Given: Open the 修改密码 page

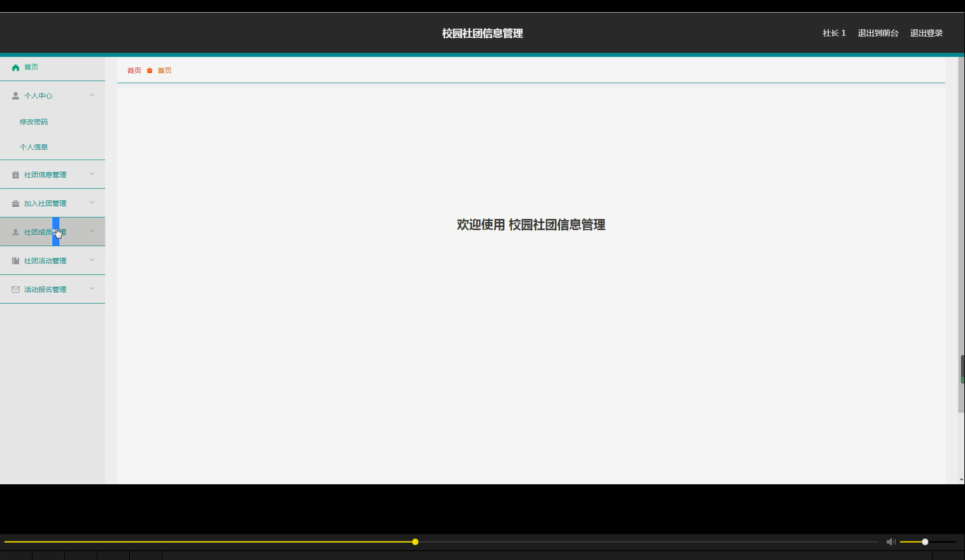Looking at the screenshot, I should pyautogui.click(x=34, y=122).
